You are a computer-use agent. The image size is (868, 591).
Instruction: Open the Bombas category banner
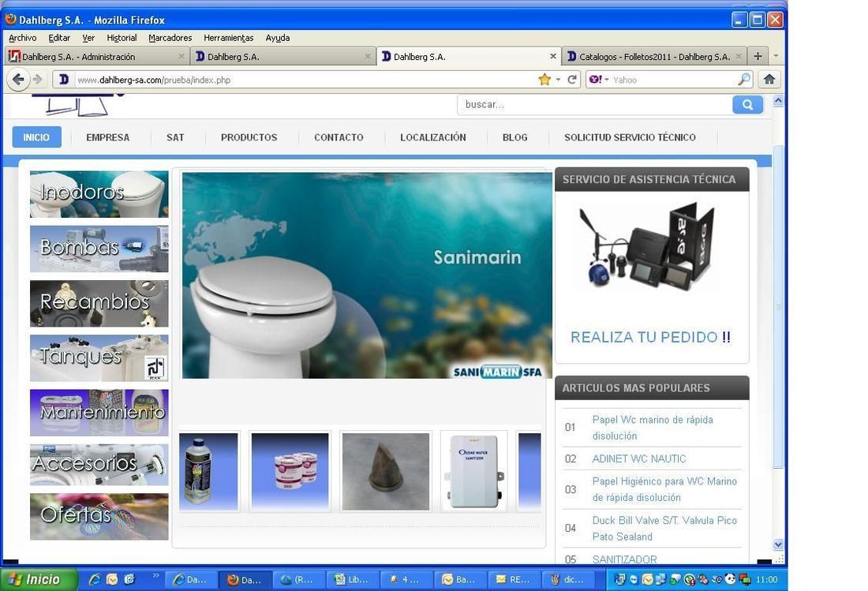[99, 249]
